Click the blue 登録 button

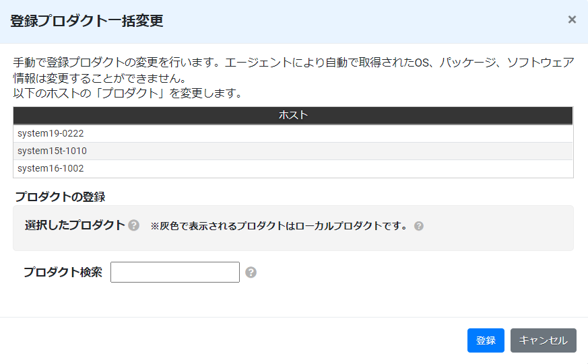click(x=486, y=340)
